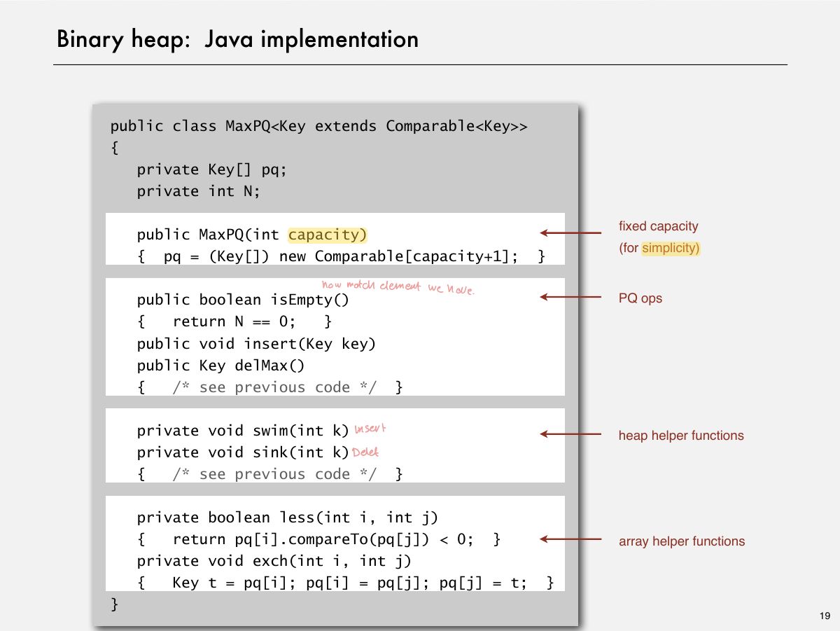Click the line 'private void exch(int i, int j)'
This screenshot has height=631, width=840.
coord(274,561)
